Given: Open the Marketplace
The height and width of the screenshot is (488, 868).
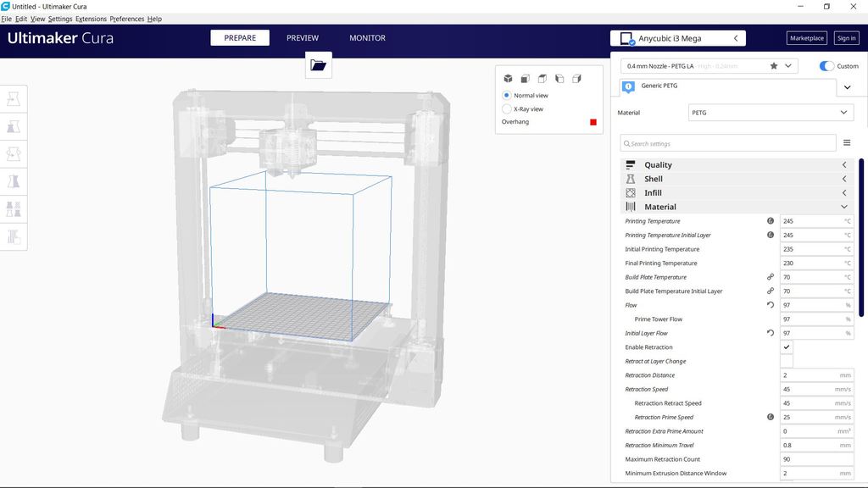Looking at the screenshot, I should pyautogui.click(x=807, y=38).
